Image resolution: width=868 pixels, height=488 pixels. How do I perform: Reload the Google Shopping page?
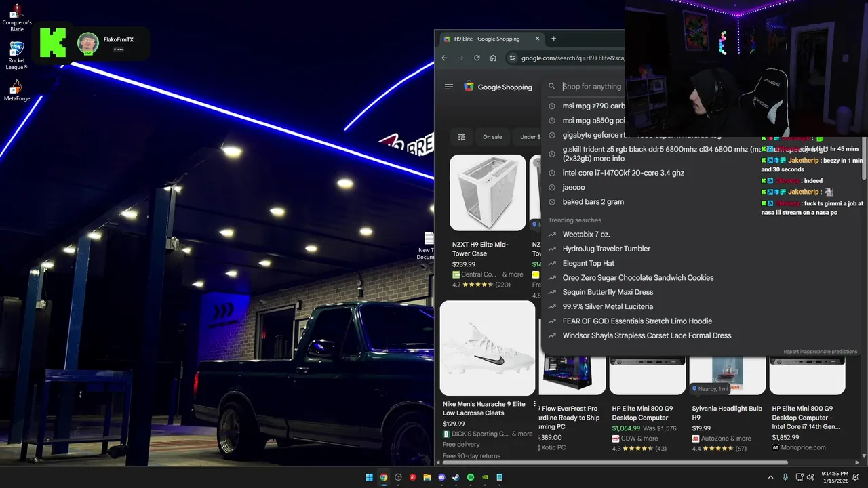coord(477,58)
